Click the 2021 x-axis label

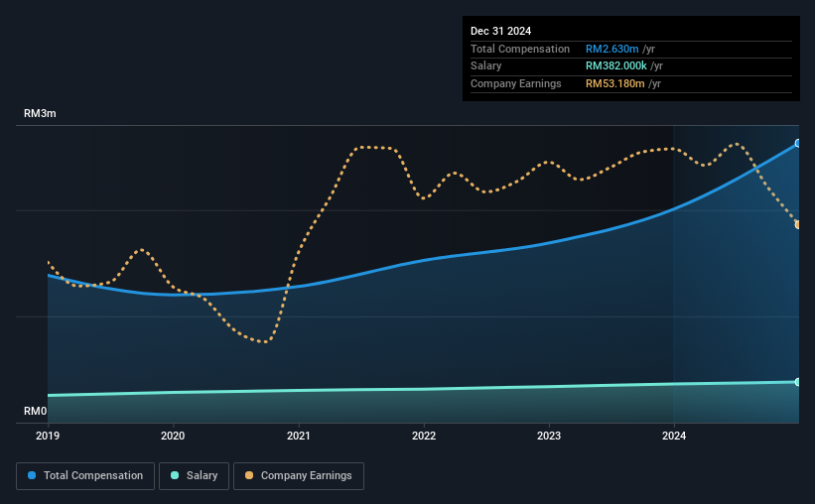click(x=299, y=436)
